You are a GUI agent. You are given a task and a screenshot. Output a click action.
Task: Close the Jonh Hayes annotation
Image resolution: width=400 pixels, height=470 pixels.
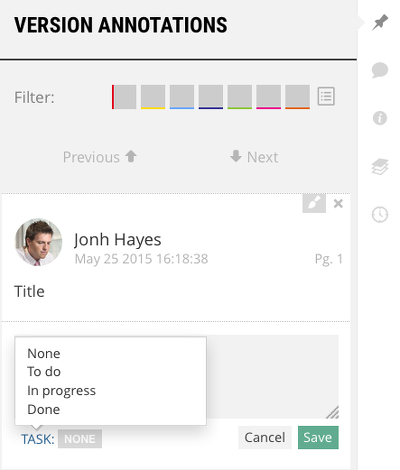(x=338, y=203)
